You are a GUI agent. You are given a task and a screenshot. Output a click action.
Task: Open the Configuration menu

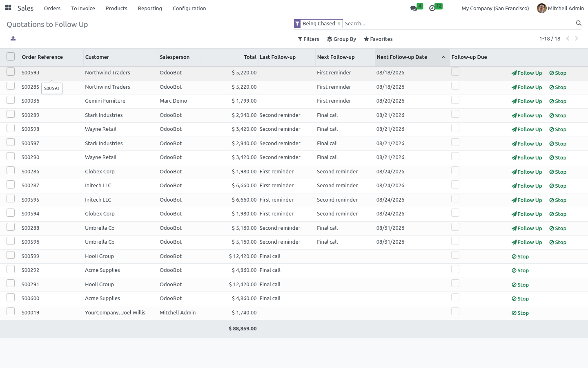[x=189, y=8]
